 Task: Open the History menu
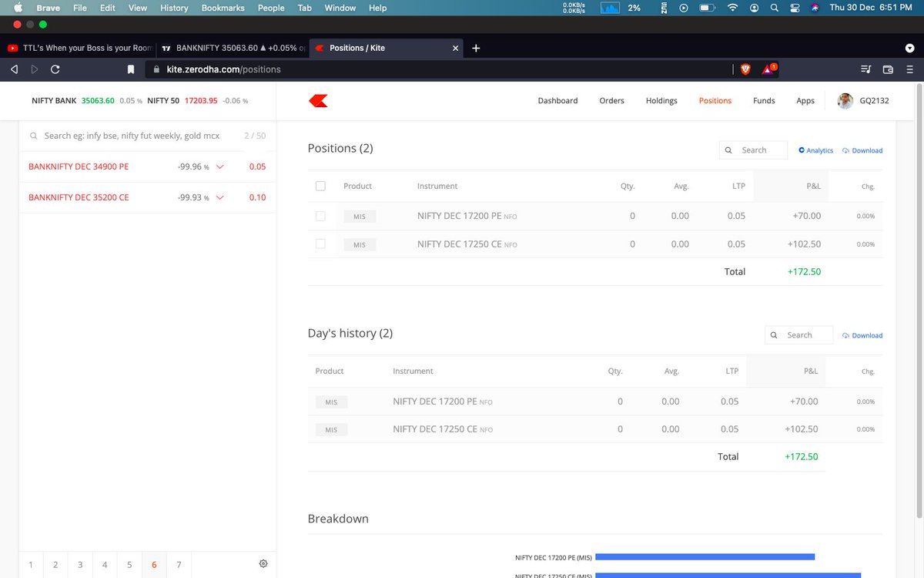click(x=174, y=8)
